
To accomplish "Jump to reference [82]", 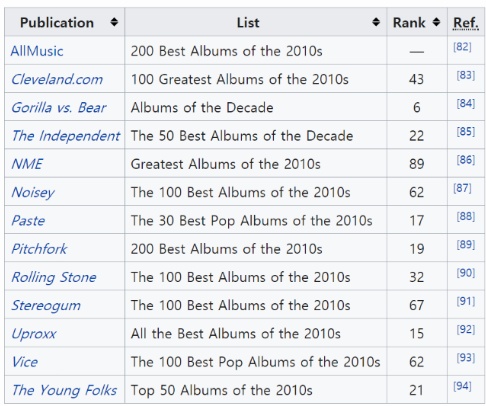I will point(462,47).
